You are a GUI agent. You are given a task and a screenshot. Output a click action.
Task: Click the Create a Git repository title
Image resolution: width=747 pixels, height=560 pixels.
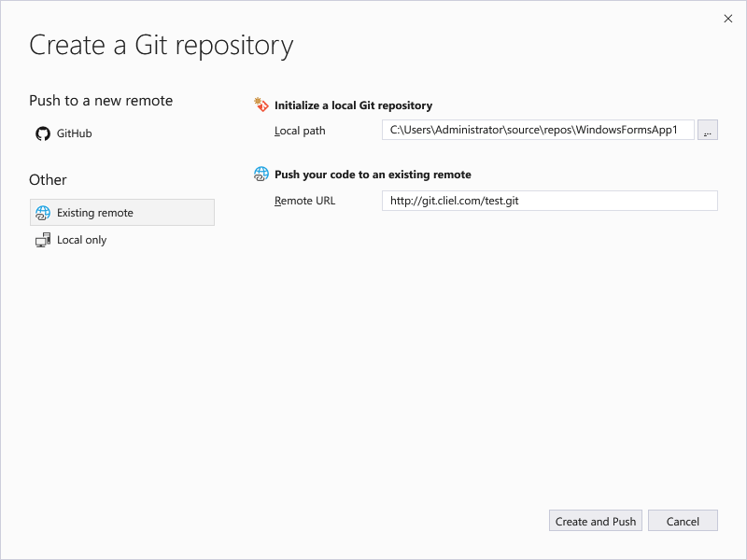161,46
